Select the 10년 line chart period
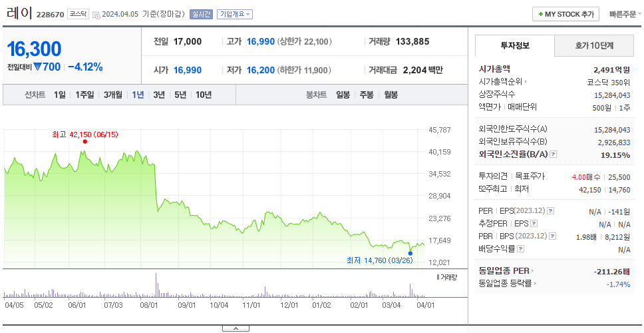 204,95
